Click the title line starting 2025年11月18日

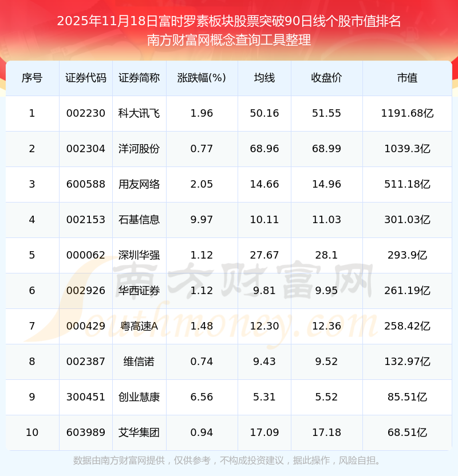coord(228,21)
